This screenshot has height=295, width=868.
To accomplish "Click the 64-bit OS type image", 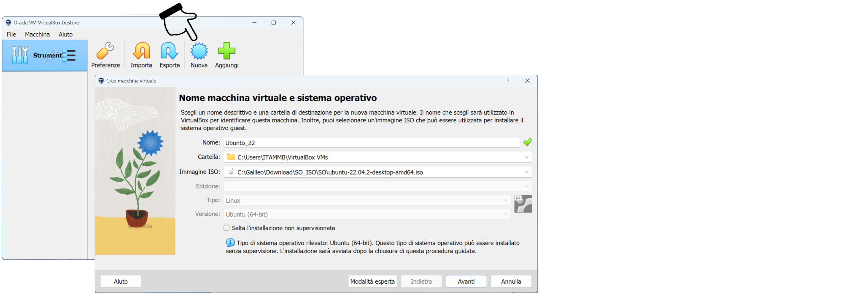I will point(523,204).
